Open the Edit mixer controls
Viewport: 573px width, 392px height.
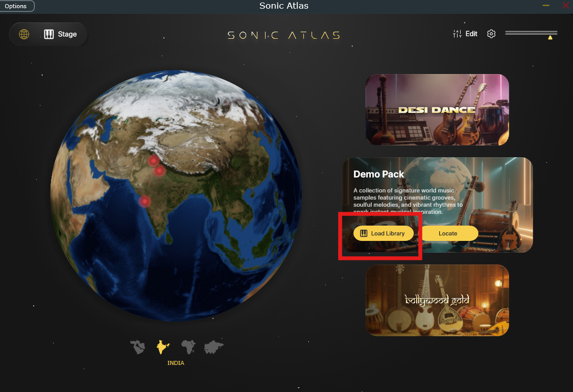point(465,34)
